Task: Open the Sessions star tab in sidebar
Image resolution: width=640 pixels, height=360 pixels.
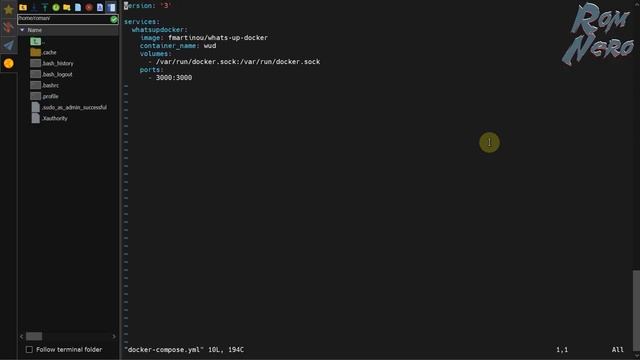Action: click(9, 9)
